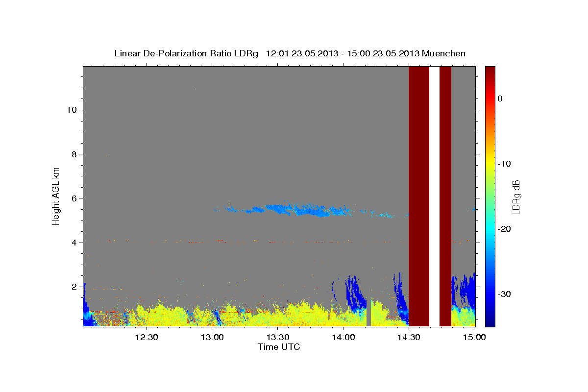Screen dimensions: 588x392
Task: Click the 10 km height tick label
Action: pos(71,110)
